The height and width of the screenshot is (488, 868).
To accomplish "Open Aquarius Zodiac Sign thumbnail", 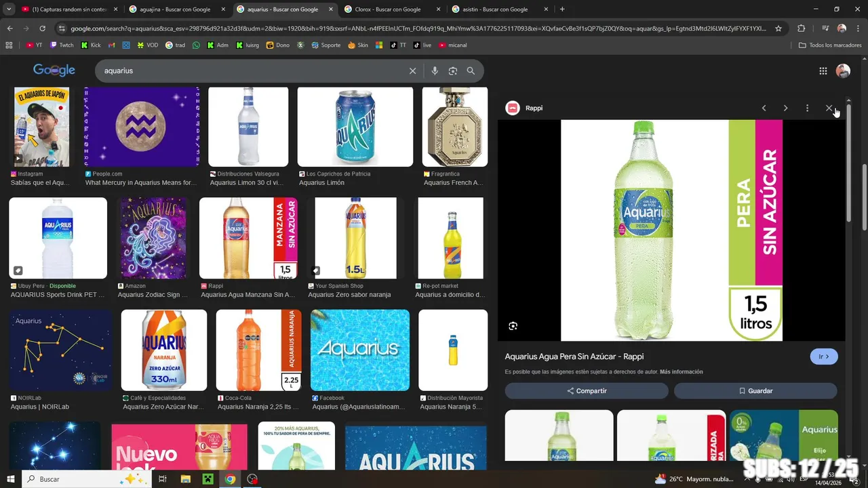I will 153,238.
